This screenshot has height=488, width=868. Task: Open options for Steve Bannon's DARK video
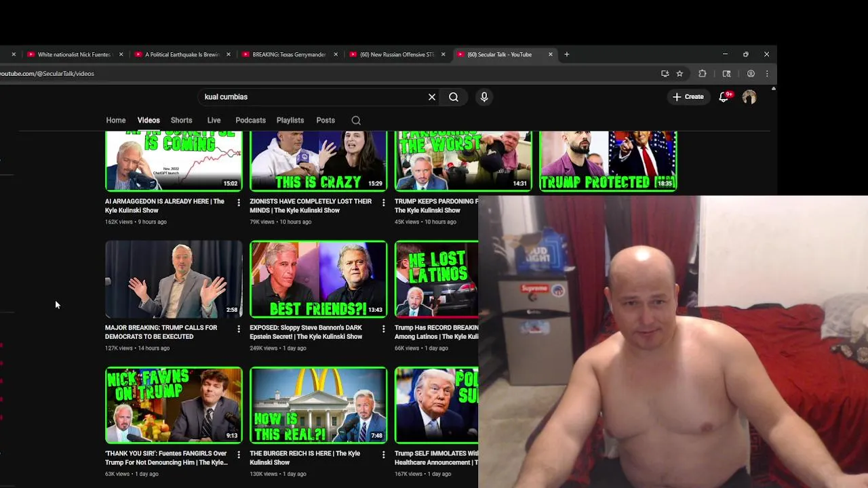[x=383, y=329]
